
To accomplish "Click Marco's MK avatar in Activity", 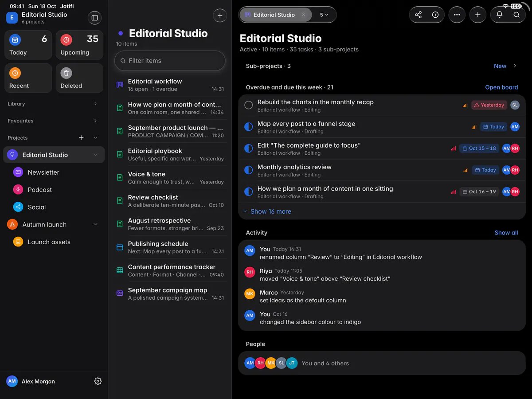I will pyautogui.click(x=250, y=294).
